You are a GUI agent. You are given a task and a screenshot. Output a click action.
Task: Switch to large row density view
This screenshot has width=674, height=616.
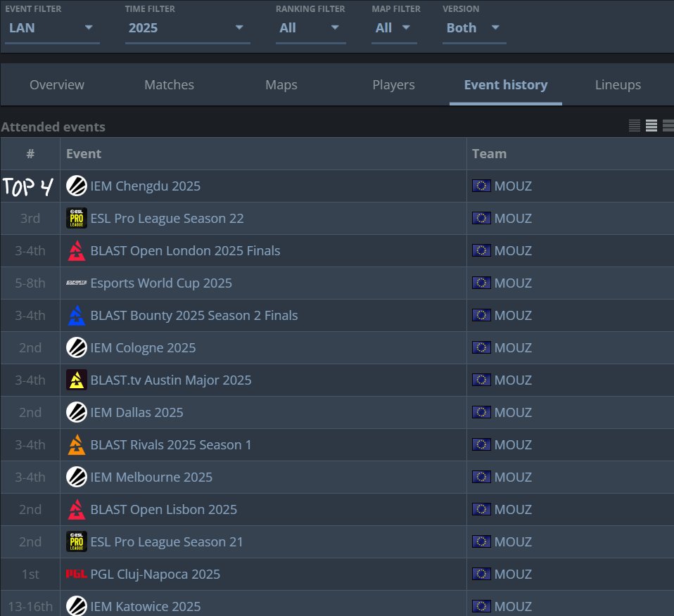coord(668,125)
